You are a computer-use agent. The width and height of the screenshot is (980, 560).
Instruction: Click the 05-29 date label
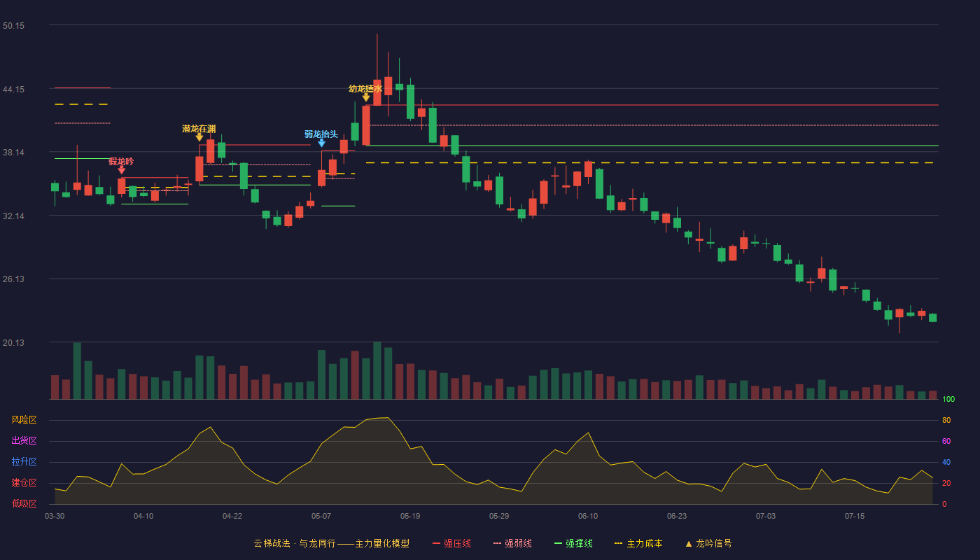pos(499,516)
